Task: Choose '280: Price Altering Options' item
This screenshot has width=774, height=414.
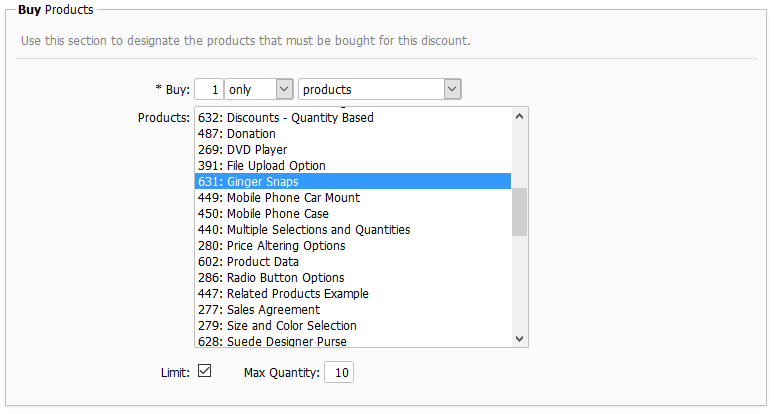Action: click(x=272, y=246)
